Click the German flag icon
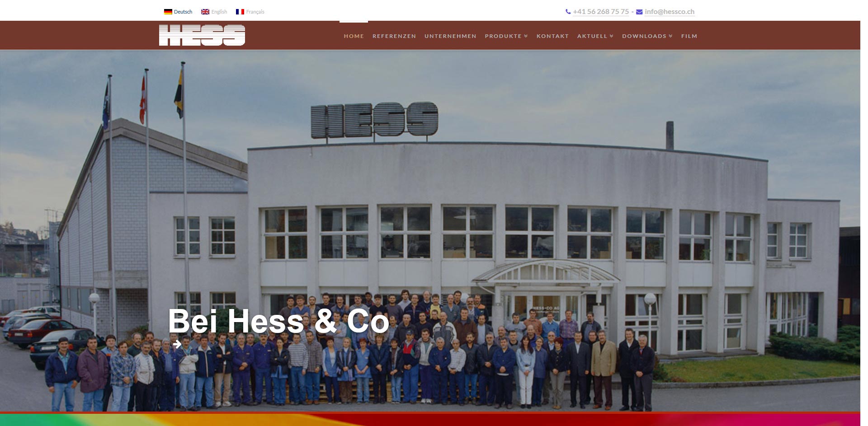Image resolution: width=868 pixels, height=426 pixels. tap(168, 12)
